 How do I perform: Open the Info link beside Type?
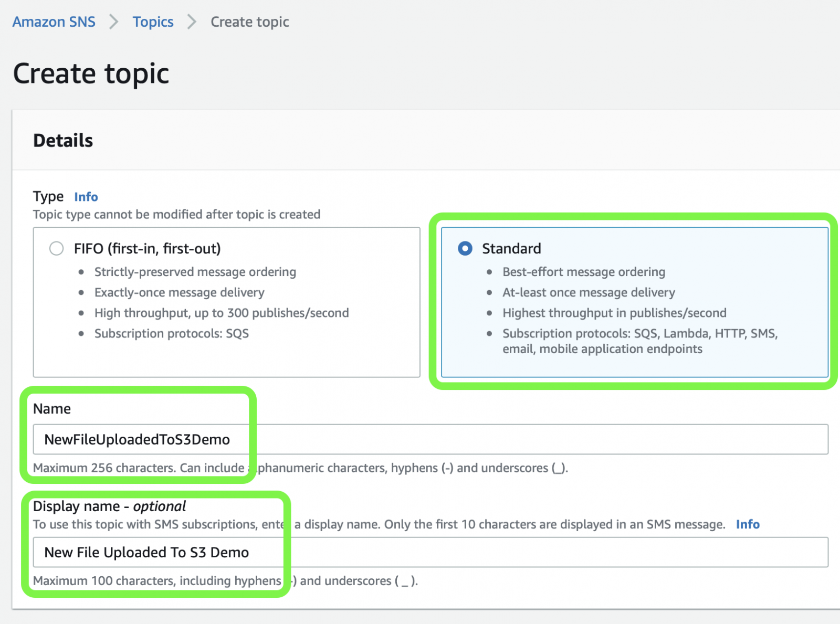(86, 197)
